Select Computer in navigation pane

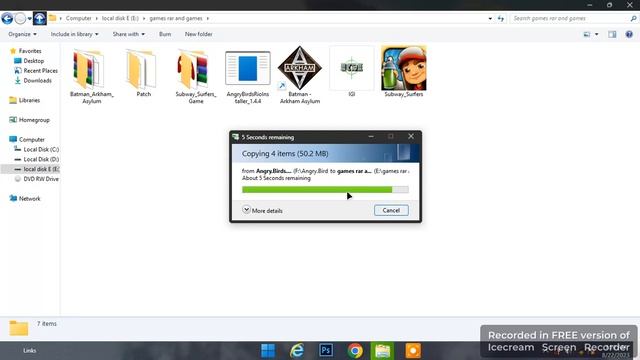(27, 140)
